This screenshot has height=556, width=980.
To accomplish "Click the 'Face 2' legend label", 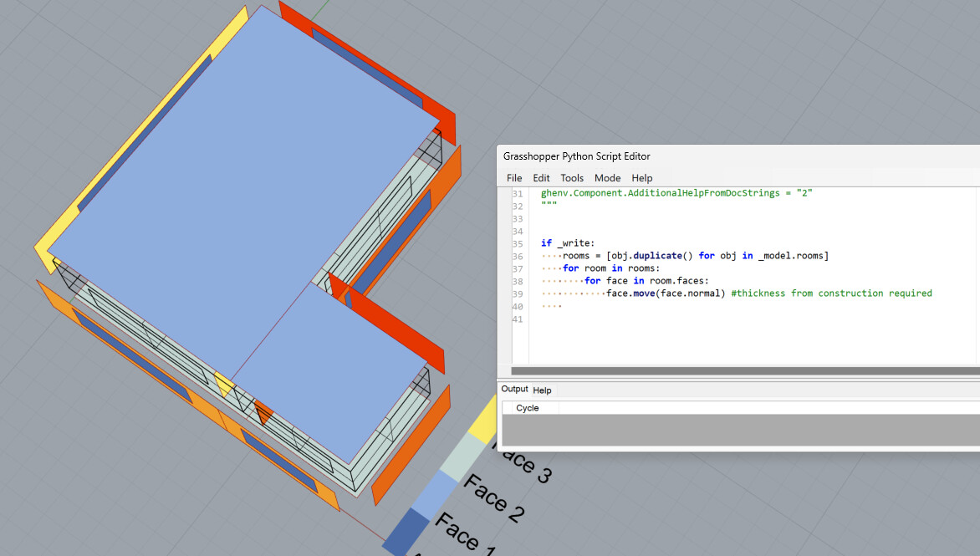I will coord(493,498).
